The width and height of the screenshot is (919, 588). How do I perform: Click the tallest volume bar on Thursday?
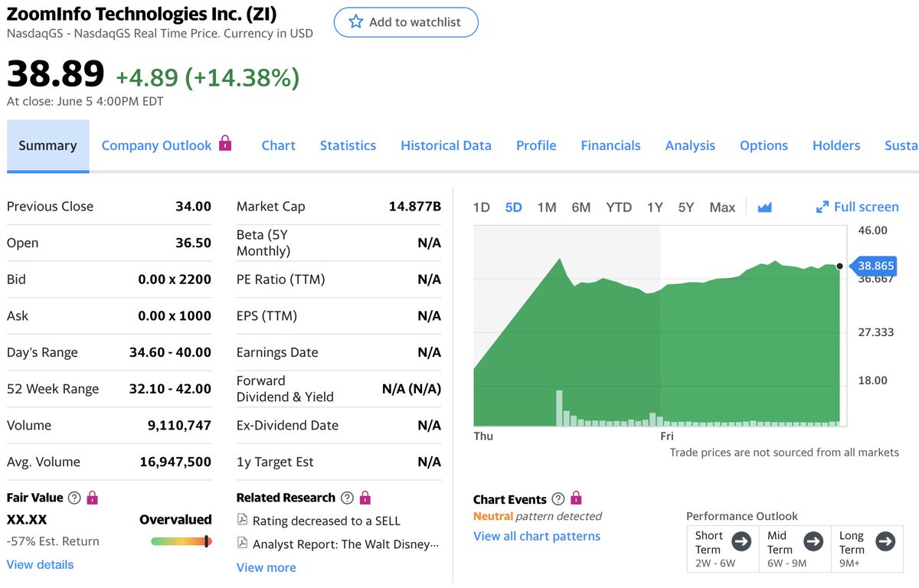tap(559, 407)
